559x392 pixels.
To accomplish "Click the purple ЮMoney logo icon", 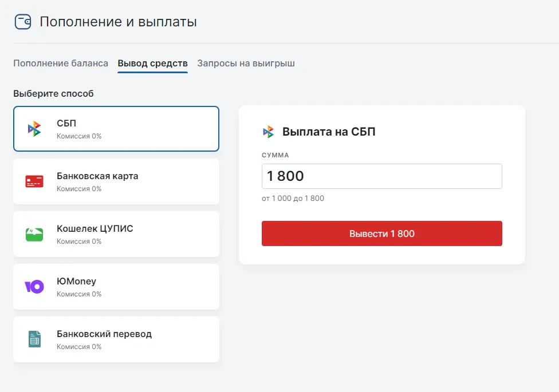I will (x=34, y=287).
